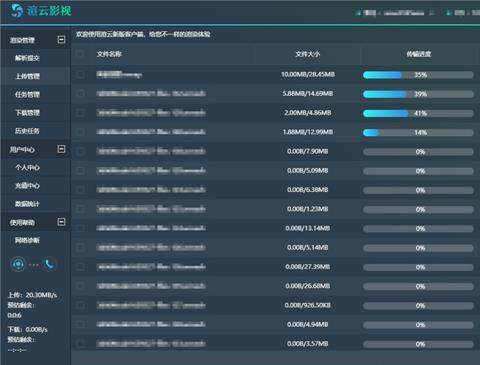Click the blurred account name in header
The image size is (480, 365).
pos(404,13)
